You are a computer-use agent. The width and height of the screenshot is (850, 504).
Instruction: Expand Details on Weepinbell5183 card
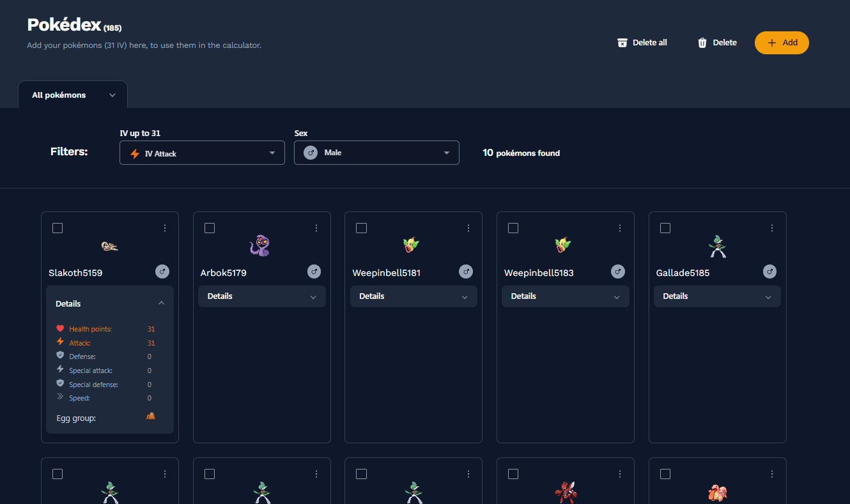click(566, 296)
